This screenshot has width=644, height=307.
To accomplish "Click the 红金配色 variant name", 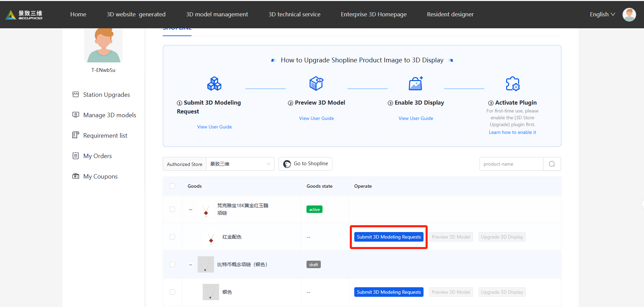I will tap(232, 237).
